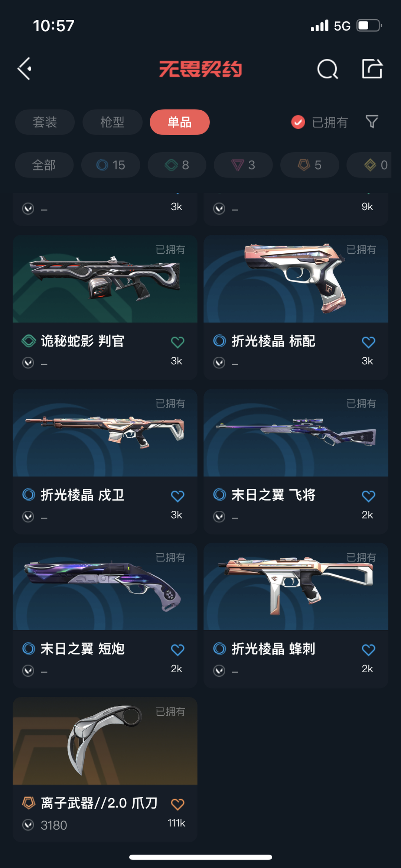This screenshot has width=401, height=868.
Task: Open the filter funnel icon
Action: point(372,122)
